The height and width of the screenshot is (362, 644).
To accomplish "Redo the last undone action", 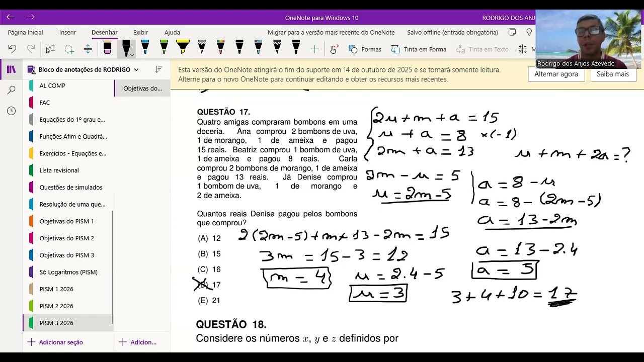I will (x=31, y=49).
